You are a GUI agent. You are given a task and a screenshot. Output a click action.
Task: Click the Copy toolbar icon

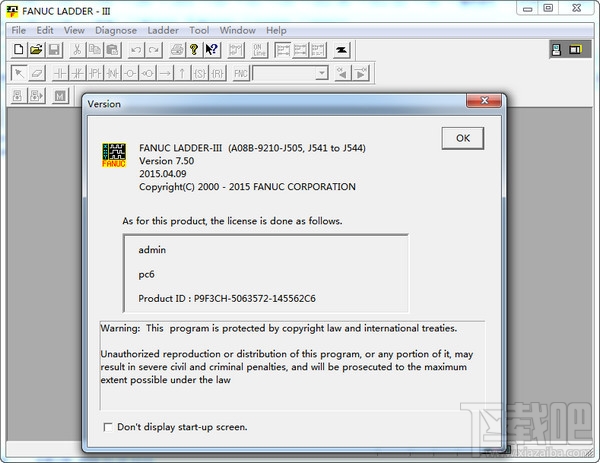pos(95,50)
